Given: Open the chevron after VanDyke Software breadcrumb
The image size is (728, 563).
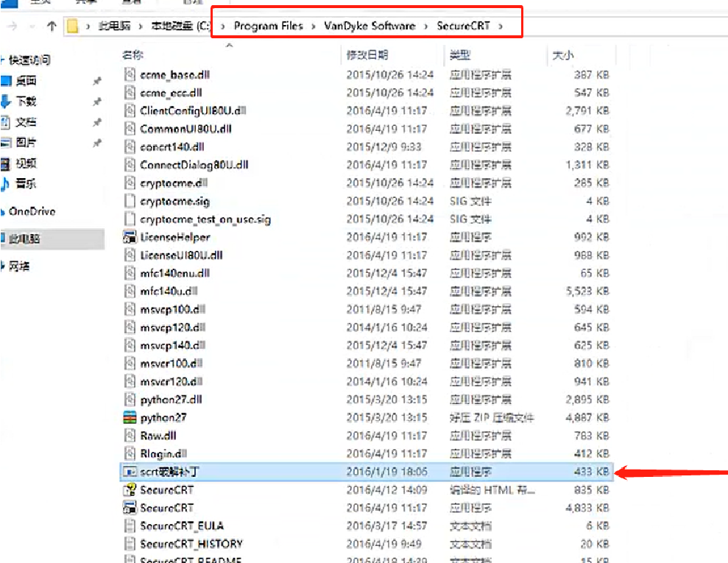Looking at the screenshot, I should [425, 26].
